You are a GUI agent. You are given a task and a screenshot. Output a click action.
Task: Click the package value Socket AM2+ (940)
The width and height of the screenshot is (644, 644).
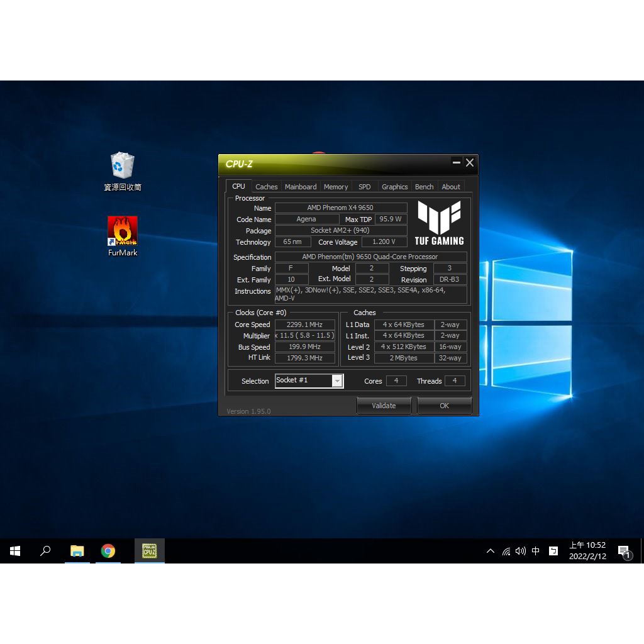[x=340, y=230]
